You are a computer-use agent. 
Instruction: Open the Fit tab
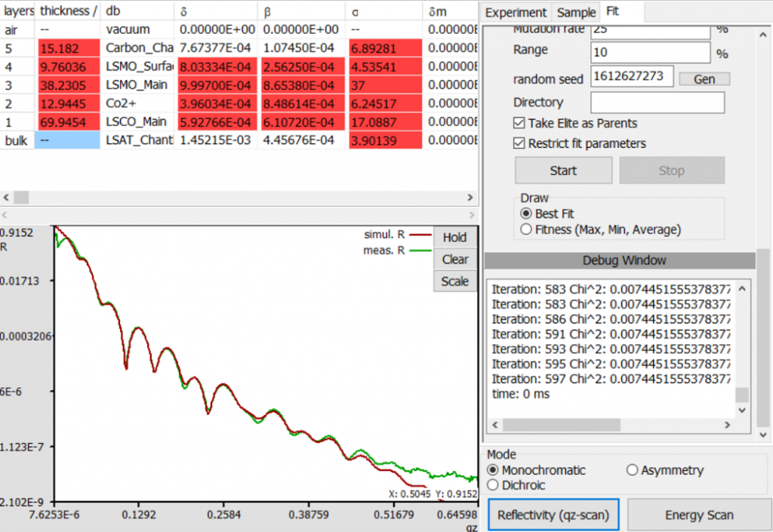point(612,12)
